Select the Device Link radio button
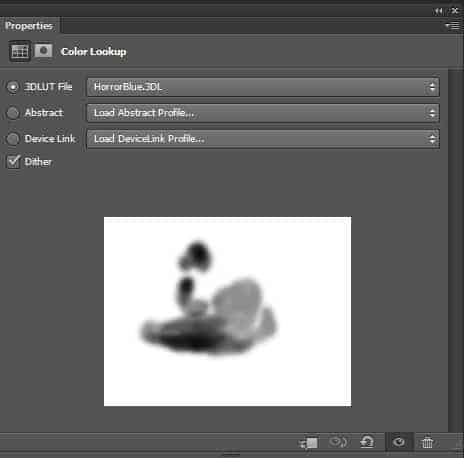The height and width of the screenshot is (458, 464). coord(13,139)
